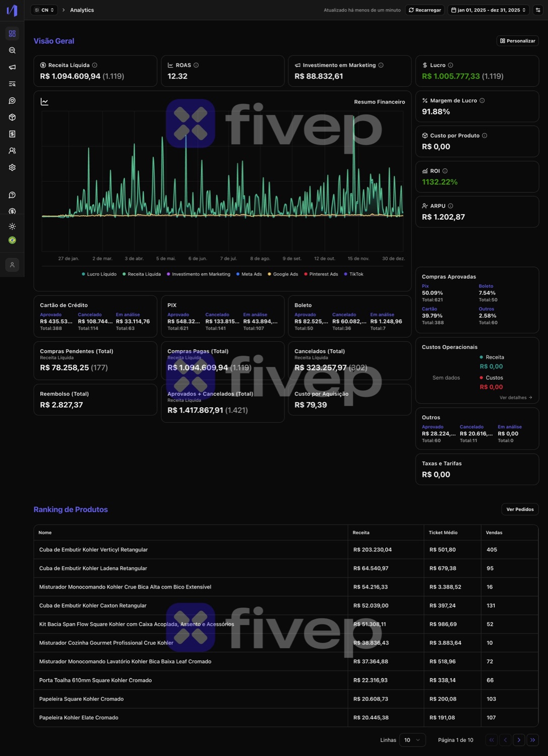Select row Cuba de Embutir Kohler Ladena Retangular
The height and width of the screenshot is (756, 548).
click(286, 569)
